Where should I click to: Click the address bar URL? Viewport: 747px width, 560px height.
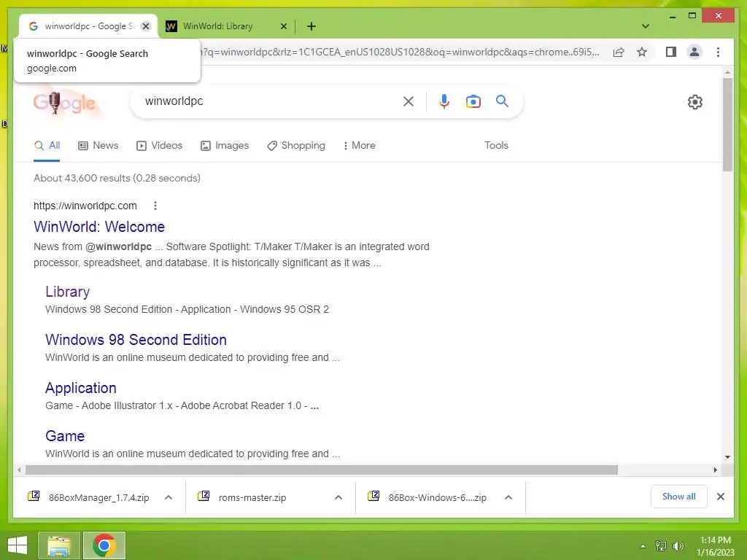(x=400, y=52)
